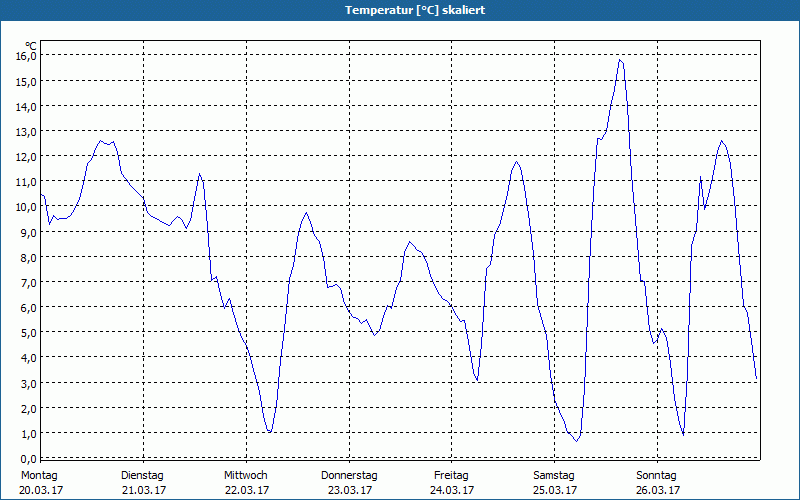Click the 6,0 axis value
The image size is (800, 500).
pos(29,308)
